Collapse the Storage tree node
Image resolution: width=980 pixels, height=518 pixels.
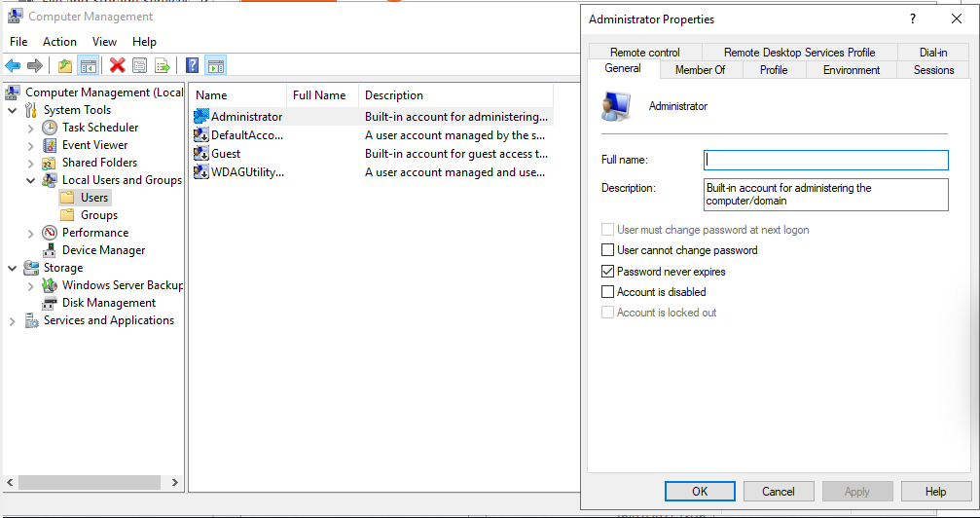(12, 268)
